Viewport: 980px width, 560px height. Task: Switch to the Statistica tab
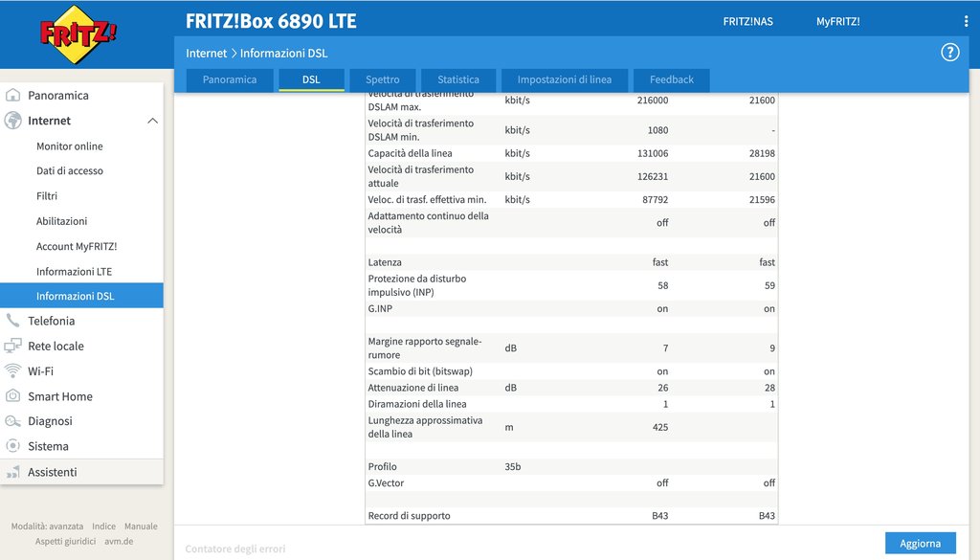(457, 79)
